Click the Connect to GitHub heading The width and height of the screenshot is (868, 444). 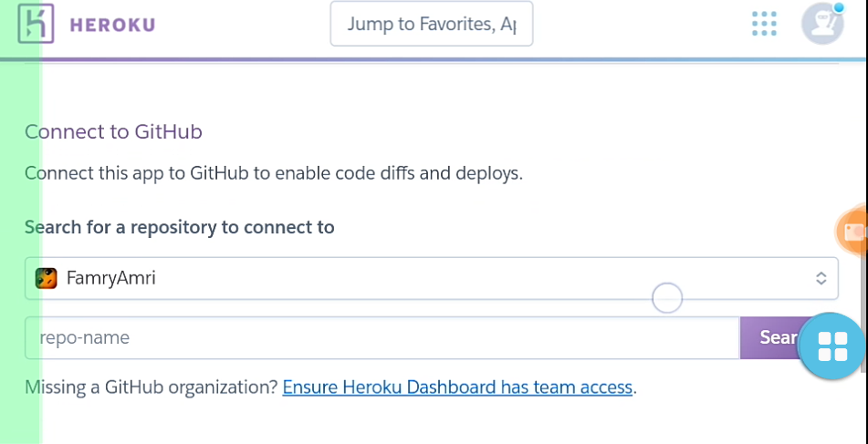(113, 131)
